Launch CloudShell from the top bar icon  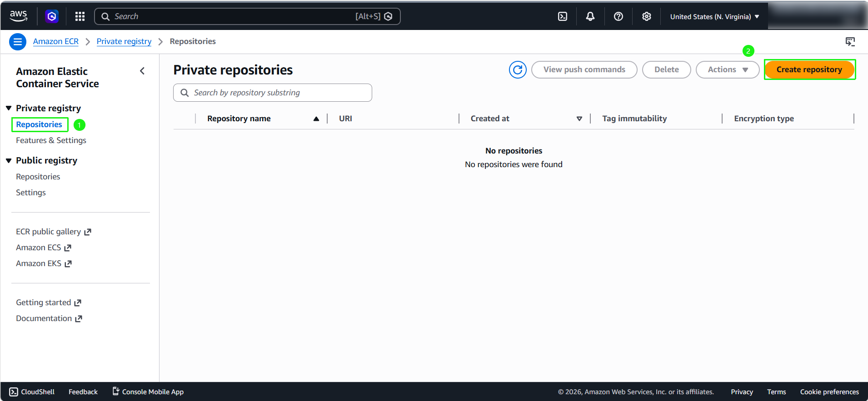[x=563, y=16]
